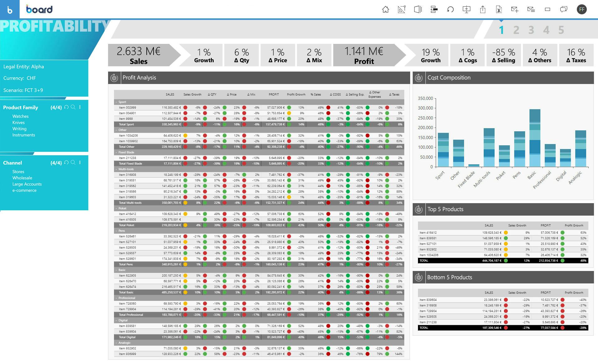
Task: Open FF user profile avatar
Action: tap(581, 10)
